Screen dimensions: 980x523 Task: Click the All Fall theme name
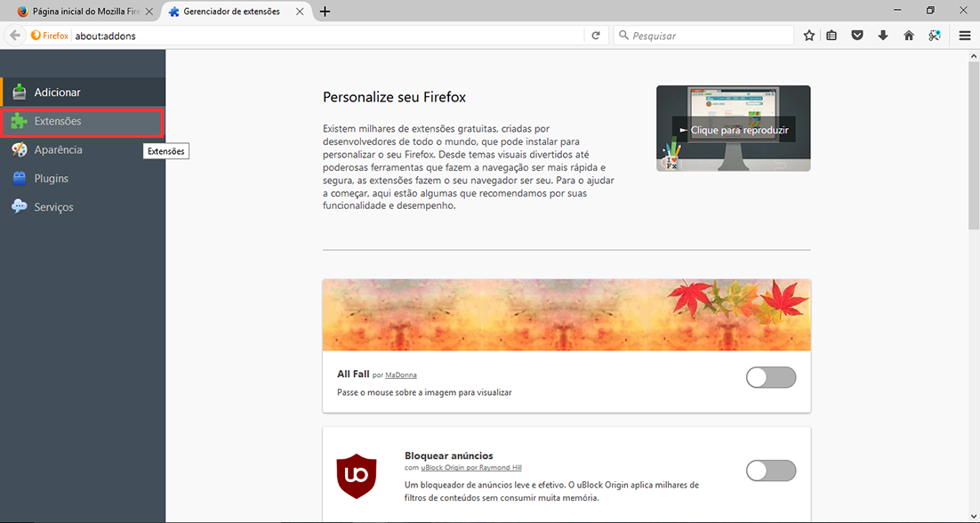tap(353, 374)
